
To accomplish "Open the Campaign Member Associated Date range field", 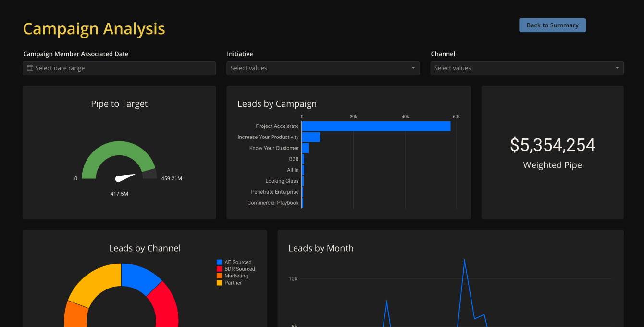I will (119, 68).
